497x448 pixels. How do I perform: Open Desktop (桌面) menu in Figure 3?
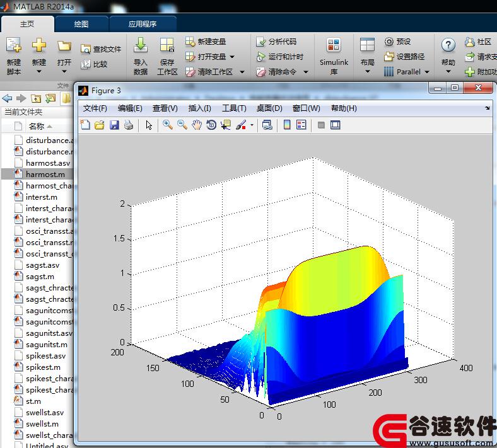point(269,108)
